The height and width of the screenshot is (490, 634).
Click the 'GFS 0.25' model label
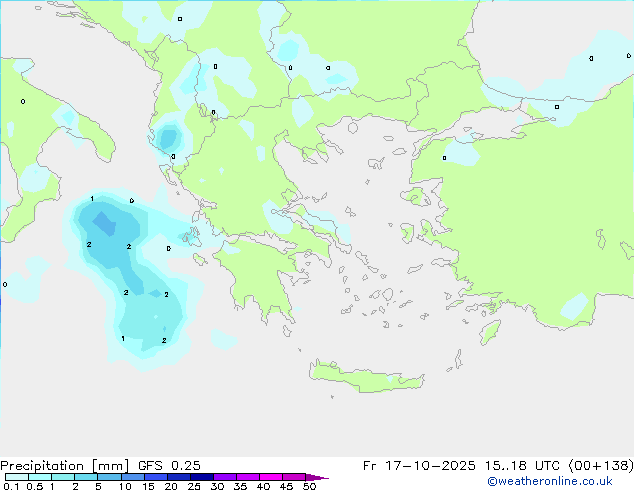coord(169,465)
